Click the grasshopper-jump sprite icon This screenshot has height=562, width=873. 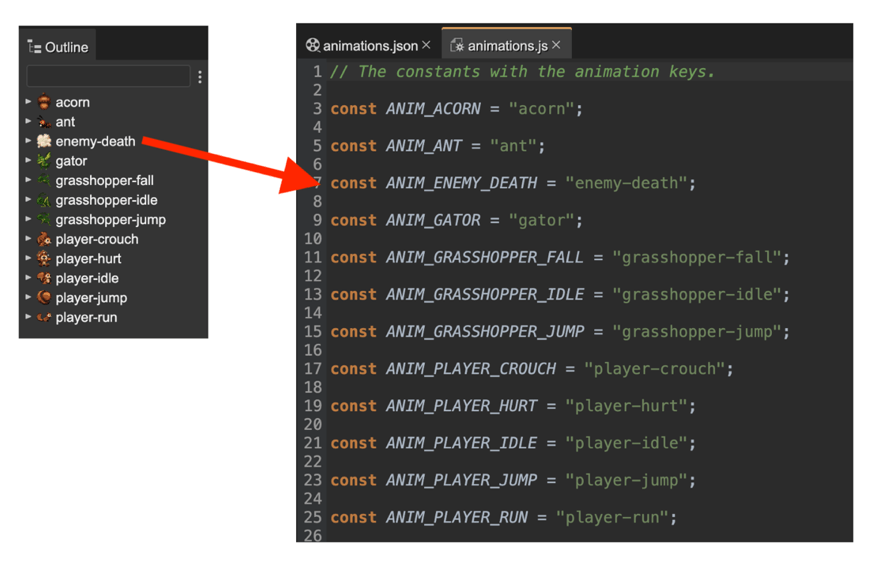click(x=44, y=219)
